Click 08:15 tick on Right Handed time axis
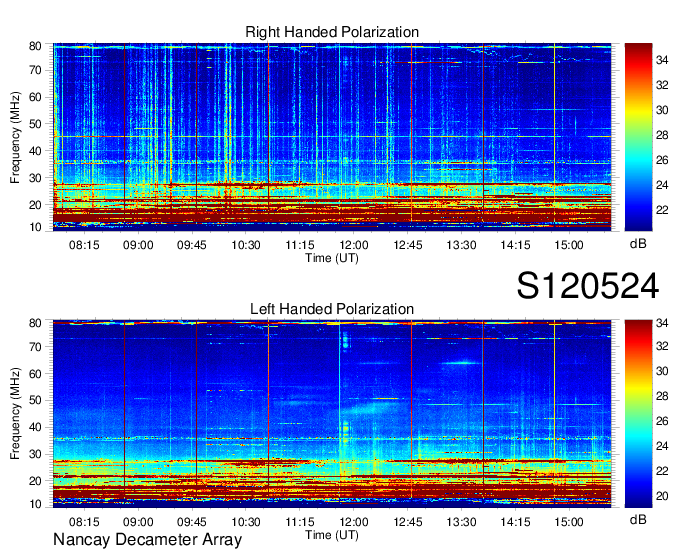This screenshot has width=680, height=552. (x=84, y=245)
